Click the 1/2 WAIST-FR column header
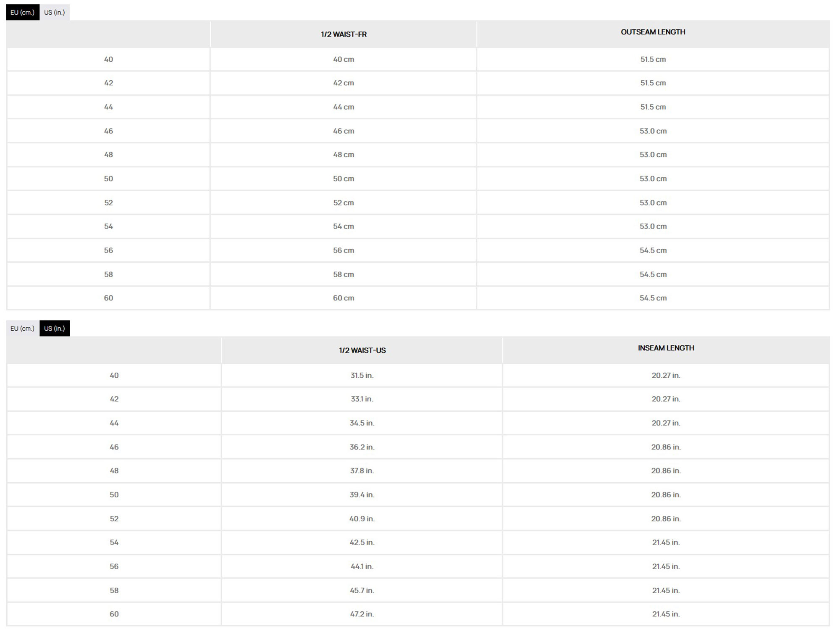 pos(344,34)
